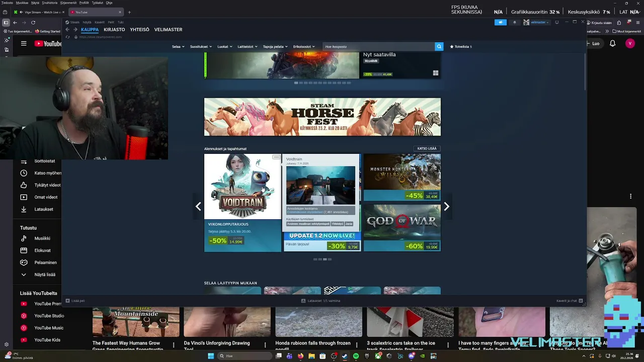Expand Näytä lisää in YouTube sidebar
Image resolution: width=644 pixels, height=362 pixels.
click(38, 275)
